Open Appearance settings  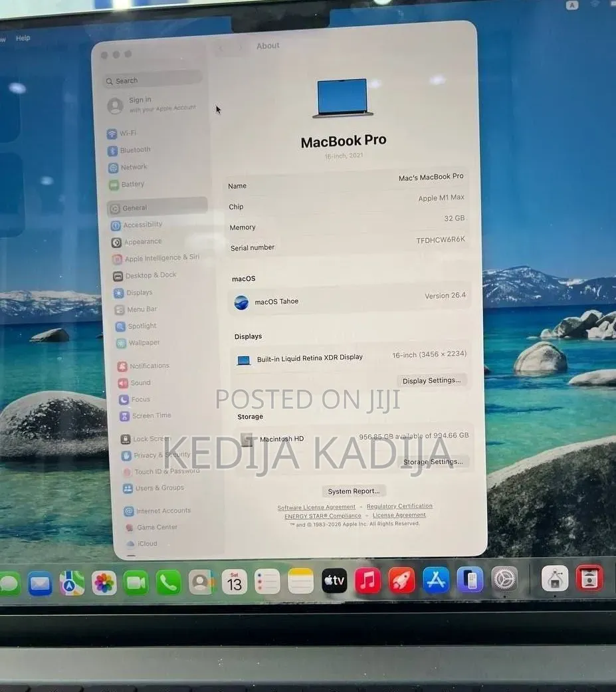coord(137,242)
